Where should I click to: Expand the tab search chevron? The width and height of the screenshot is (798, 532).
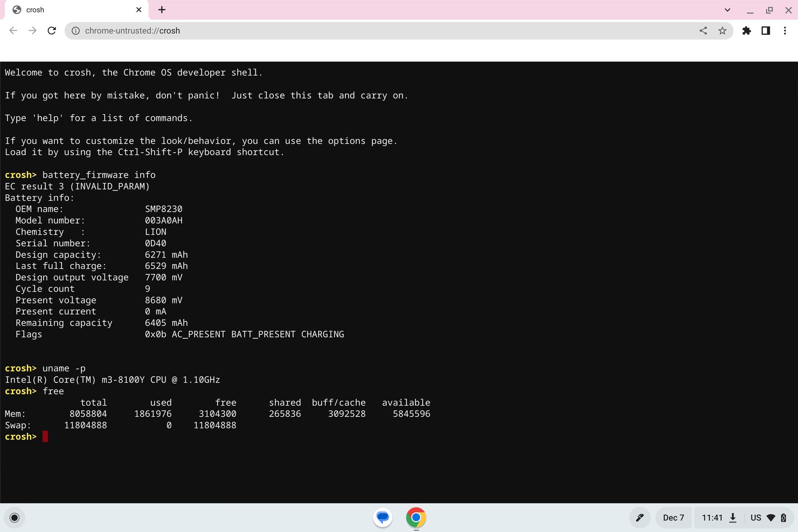(728, 10)
